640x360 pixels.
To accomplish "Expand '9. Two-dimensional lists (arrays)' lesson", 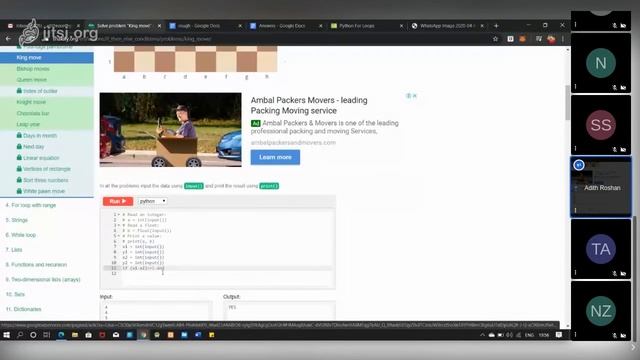I will (x=43, y=279).
